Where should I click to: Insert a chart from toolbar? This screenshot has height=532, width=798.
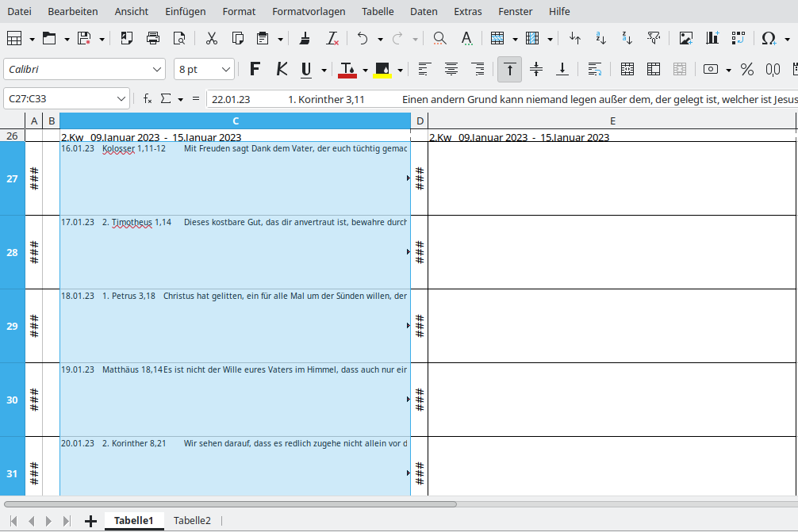click(712, 38)
